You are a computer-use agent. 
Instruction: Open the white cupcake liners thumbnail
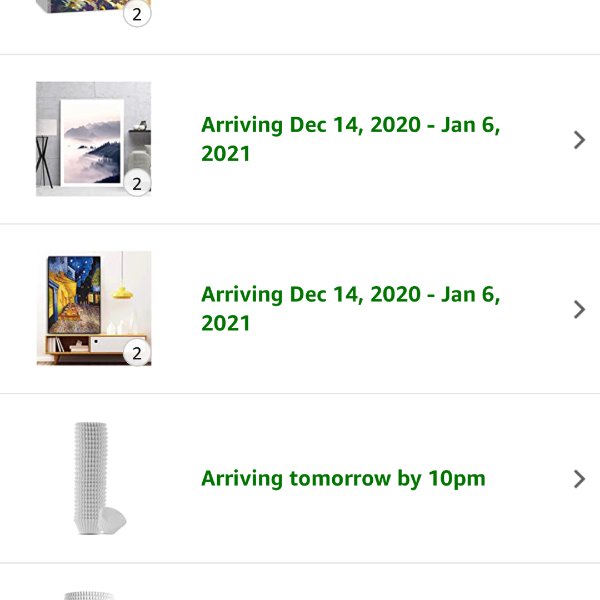100,478
